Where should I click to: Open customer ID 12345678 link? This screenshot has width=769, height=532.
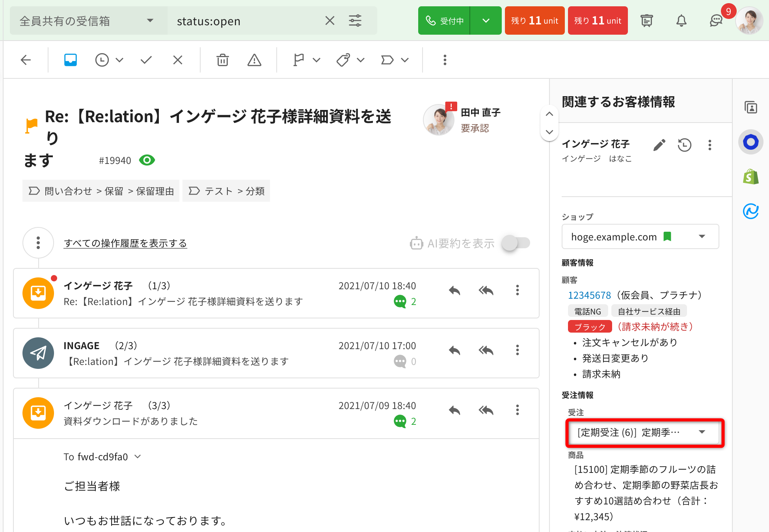point(589,295)
